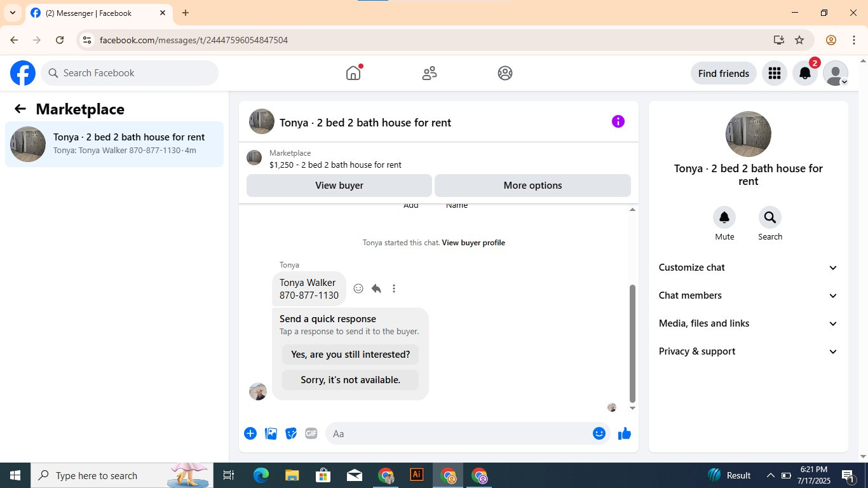
Task: Open the View buyer profile link
Action: click(473, 243)
